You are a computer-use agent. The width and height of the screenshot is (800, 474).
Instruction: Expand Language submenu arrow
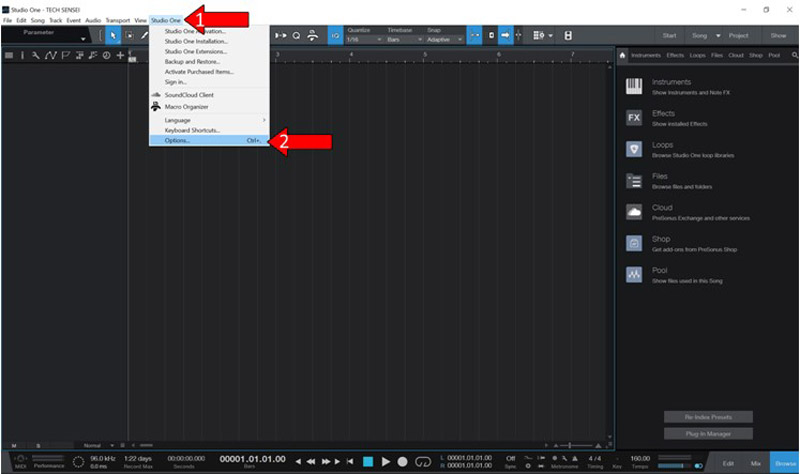pyautogui.click(x=264, y=120)
